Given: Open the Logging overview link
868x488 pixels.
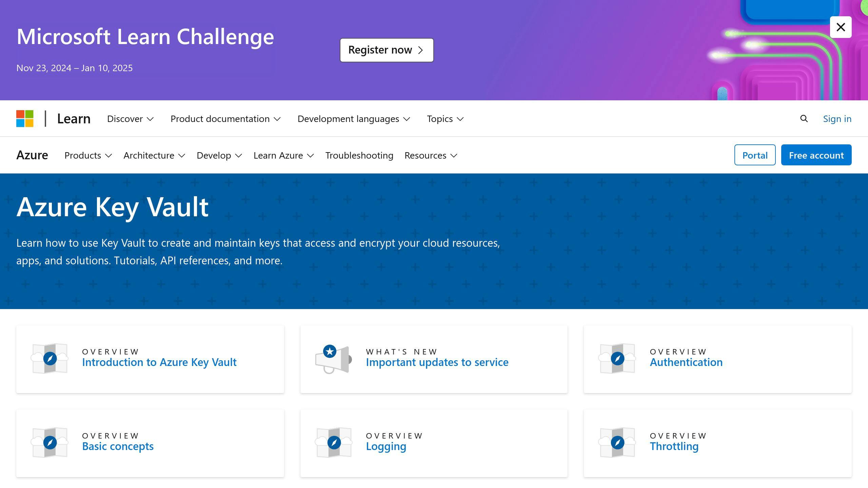Looking at the screenshot, I should coord(386,446).
